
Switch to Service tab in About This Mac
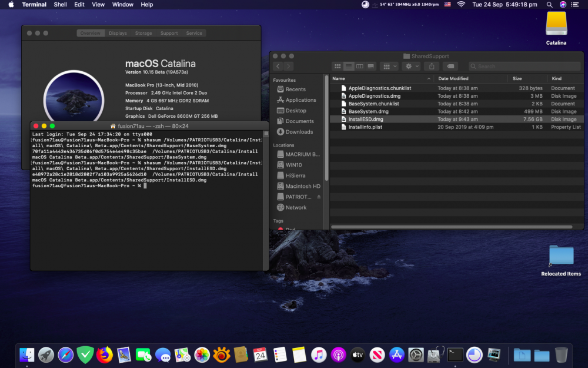tap(194, 33)
